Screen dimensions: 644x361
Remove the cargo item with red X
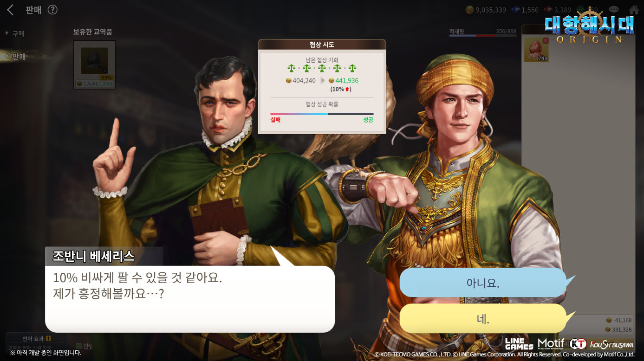click(546, 41)
